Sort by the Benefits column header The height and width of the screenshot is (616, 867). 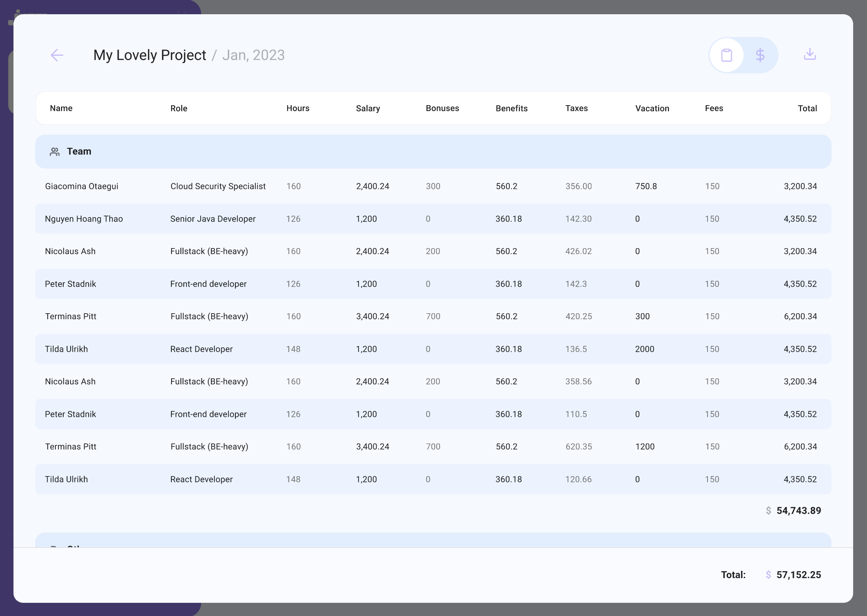pos(511,108)
